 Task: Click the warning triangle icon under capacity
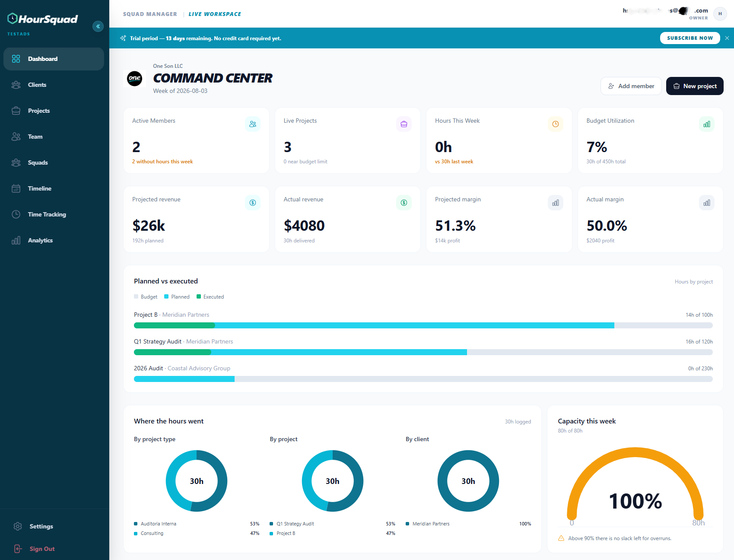point(561,538)
